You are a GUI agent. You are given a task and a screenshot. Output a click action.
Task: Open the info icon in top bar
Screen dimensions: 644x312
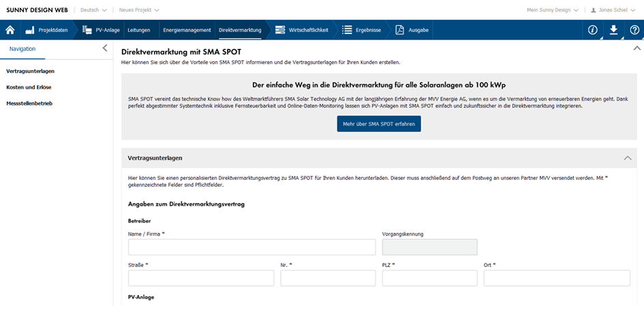pyautogui.click(x=593, y=30)
